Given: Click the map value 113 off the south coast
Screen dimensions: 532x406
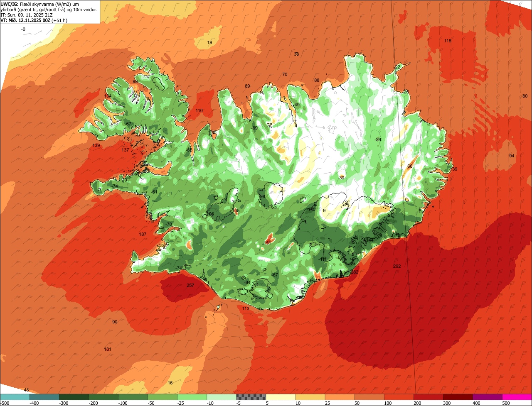Looking at the screenshot, I should tap(246, 308).
